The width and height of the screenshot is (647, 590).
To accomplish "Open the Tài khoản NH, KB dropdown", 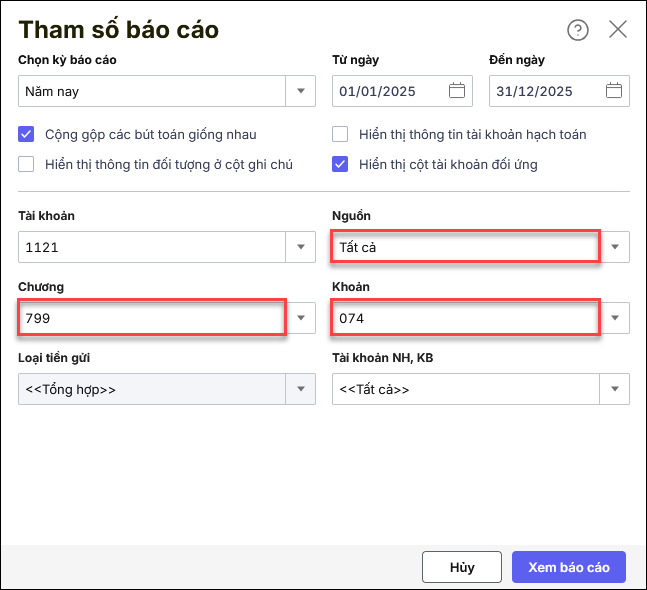I will click(615, 389).
